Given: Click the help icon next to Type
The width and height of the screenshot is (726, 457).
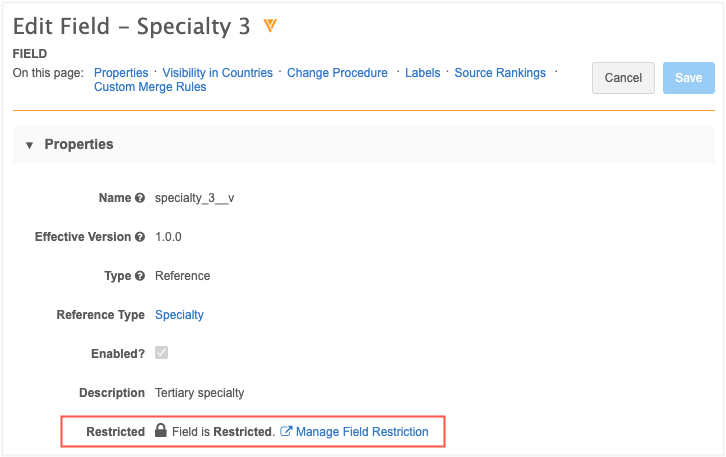Looking at the screenshot, I should point(140,276).
